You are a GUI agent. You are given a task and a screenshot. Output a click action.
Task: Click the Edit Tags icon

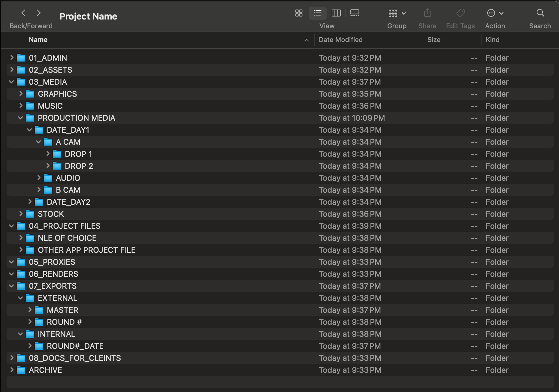pos(460,13)
